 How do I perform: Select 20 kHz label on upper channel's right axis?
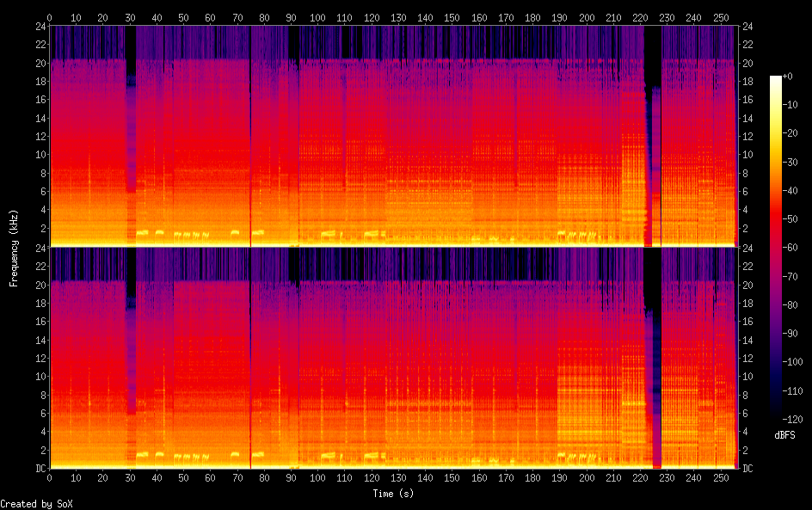(747, 64)
